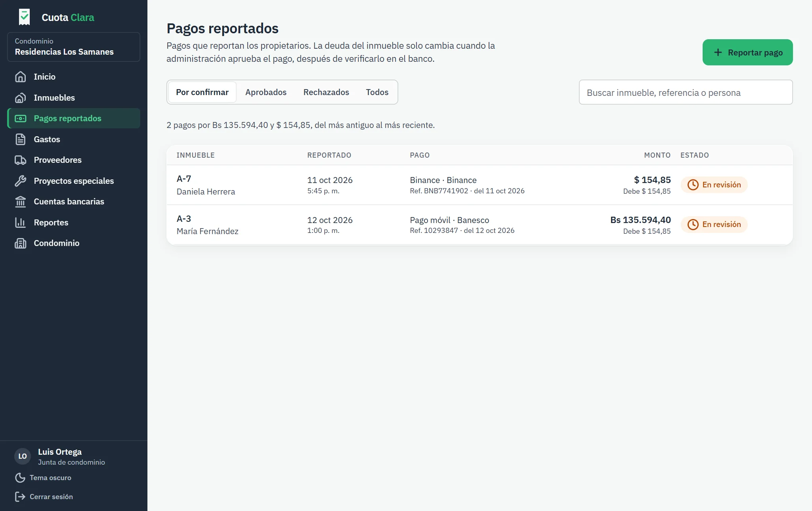812x511 pixels.
Task: Click the María Fernández name
Action: pyautogui.click(x=207, y=231)
